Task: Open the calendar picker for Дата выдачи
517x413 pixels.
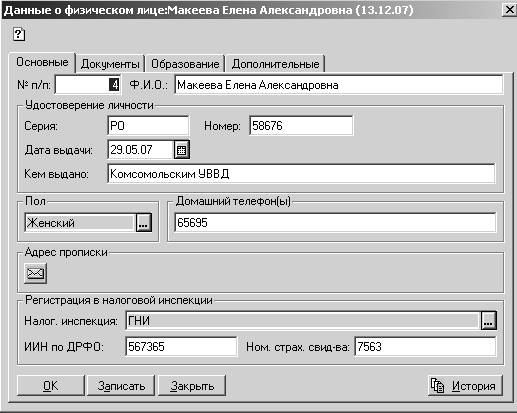Action: (181, 150)
